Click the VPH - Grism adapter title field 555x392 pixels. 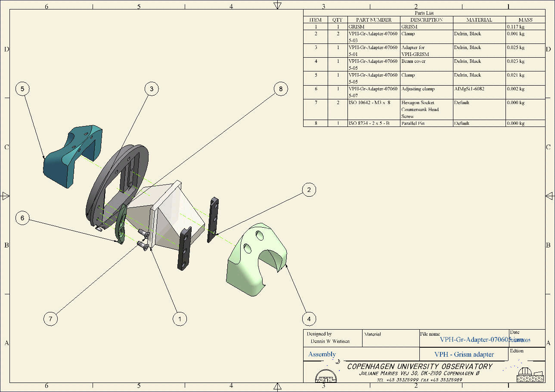tap(464, 355)
